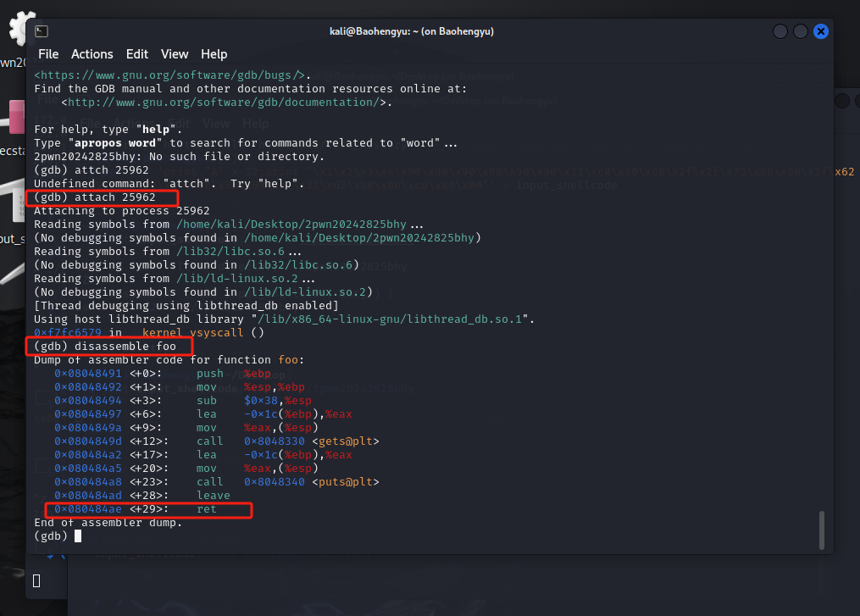
Task: Click the address 0x08048491 push line
Action: [x=163, y=374]
